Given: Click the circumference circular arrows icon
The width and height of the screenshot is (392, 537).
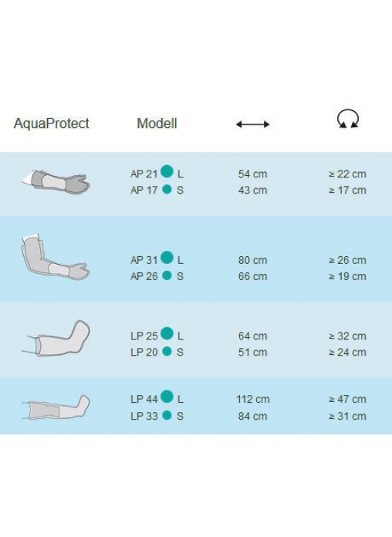Looking at the screenshot, I should pyautogui.click(x=347, y=119).
